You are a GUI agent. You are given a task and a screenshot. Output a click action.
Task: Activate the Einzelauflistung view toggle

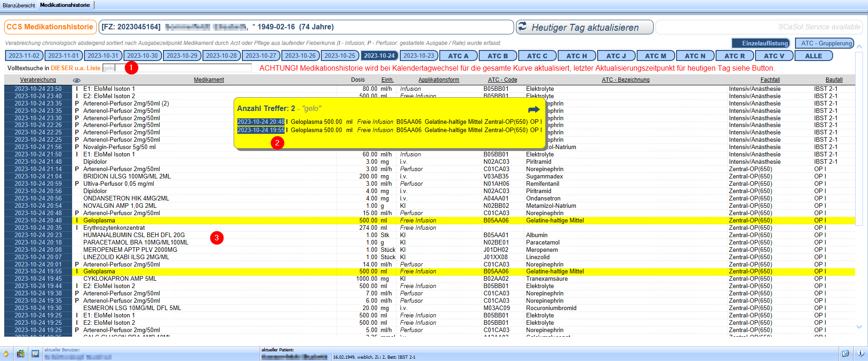761,43
